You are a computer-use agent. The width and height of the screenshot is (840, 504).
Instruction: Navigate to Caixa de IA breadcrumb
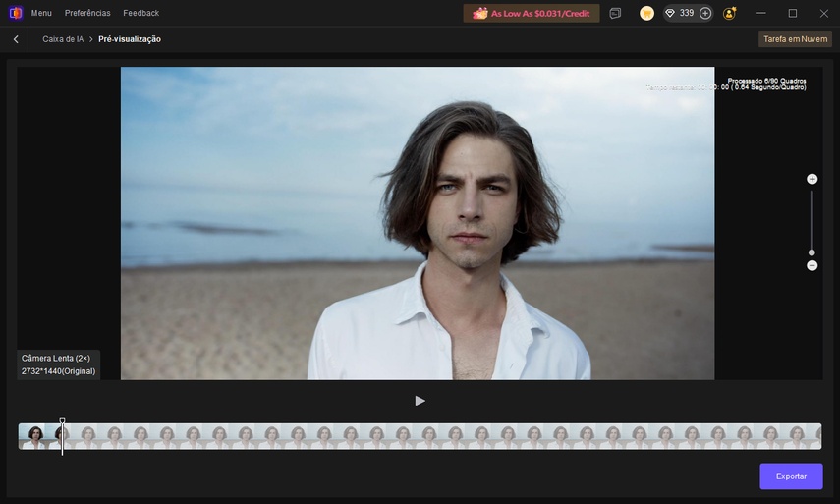(63, 39)
